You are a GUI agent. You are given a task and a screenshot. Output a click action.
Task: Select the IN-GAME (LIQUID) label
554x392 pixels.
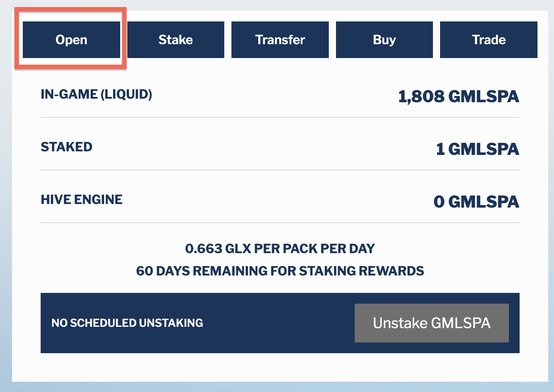point(97,95)
